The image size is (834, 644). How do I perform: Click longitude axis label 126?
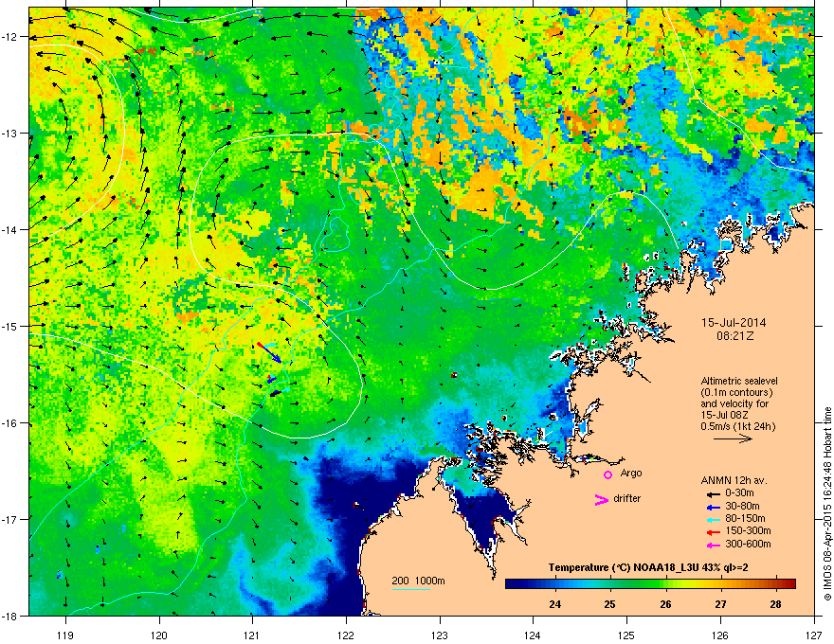[720, 635]
